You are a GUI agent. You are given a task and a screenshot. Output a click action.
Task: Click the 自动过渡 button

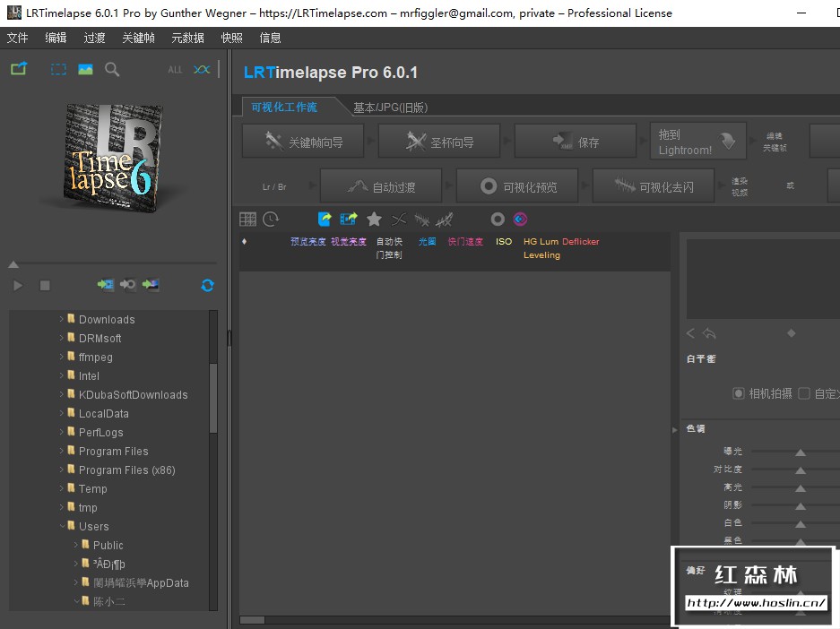[x=381, y=186]
